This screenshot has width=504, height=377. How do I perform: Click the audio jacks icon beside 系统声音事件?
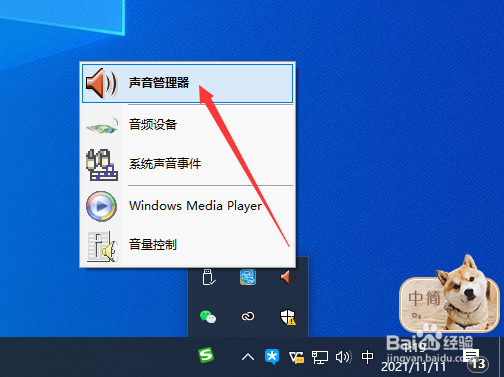pos(102,165)
